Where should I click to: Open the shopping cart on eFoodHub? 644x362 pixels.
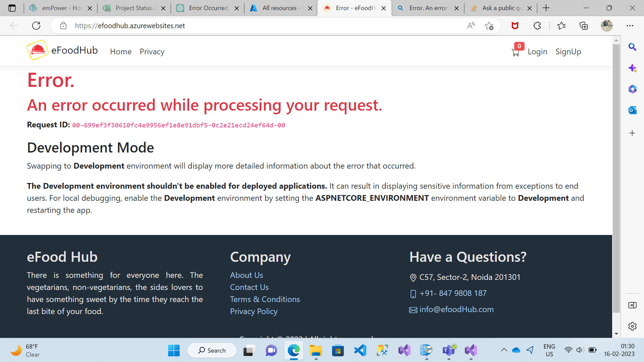point(516,52)
